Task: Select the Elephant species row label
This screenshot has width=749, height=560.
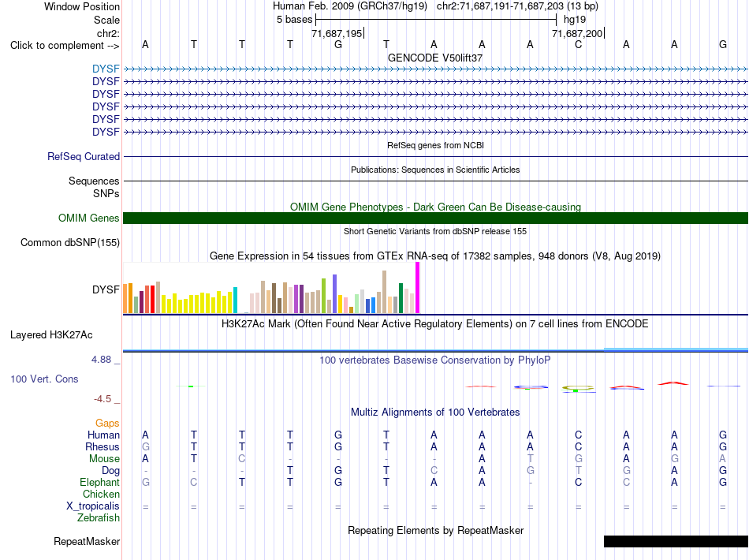Action: pos(100,482)
